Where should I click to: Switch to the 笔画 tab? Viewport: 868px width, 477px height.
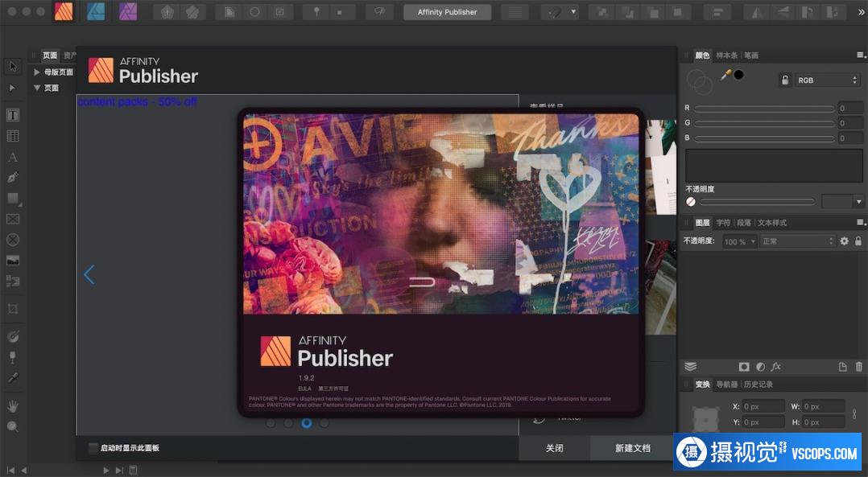tap(751, 56)
